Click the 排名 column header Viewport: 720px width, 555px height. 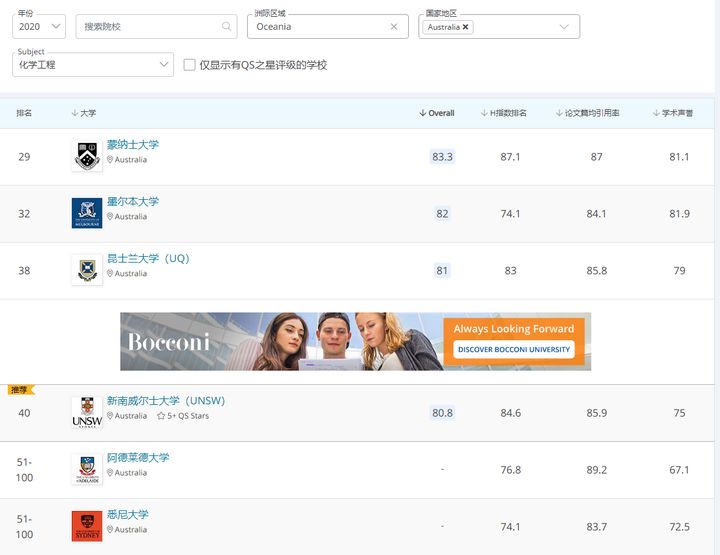[x=24, y=113]
